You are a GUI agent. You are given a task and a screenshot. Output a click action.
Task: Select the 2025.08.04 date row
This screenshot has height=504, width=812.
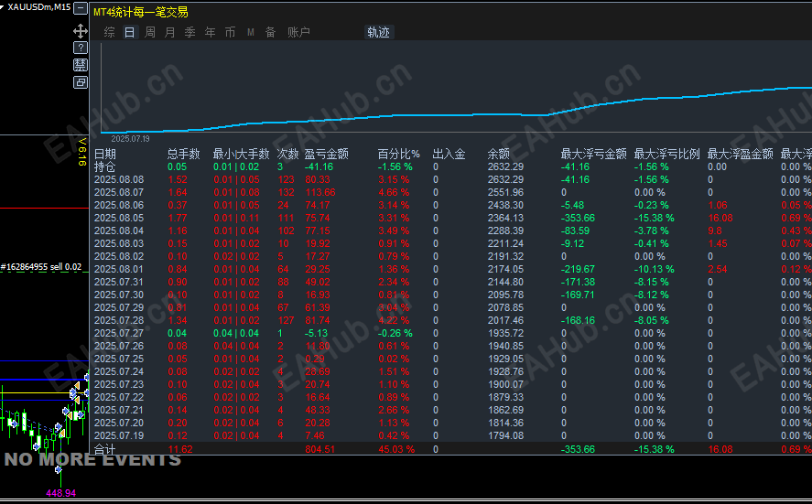pos(450,231)
